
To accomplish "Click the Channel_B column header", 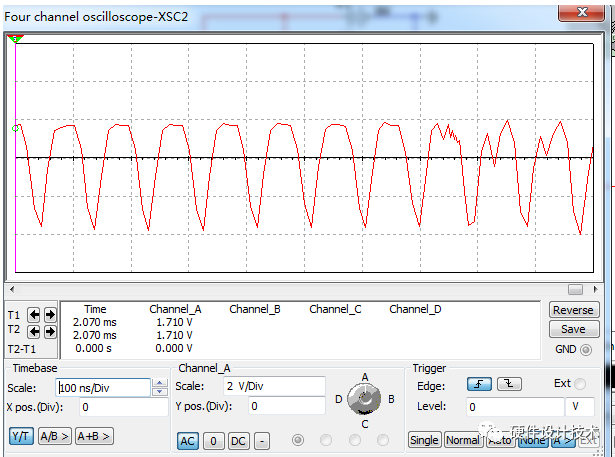I will [x=255, y=309].
